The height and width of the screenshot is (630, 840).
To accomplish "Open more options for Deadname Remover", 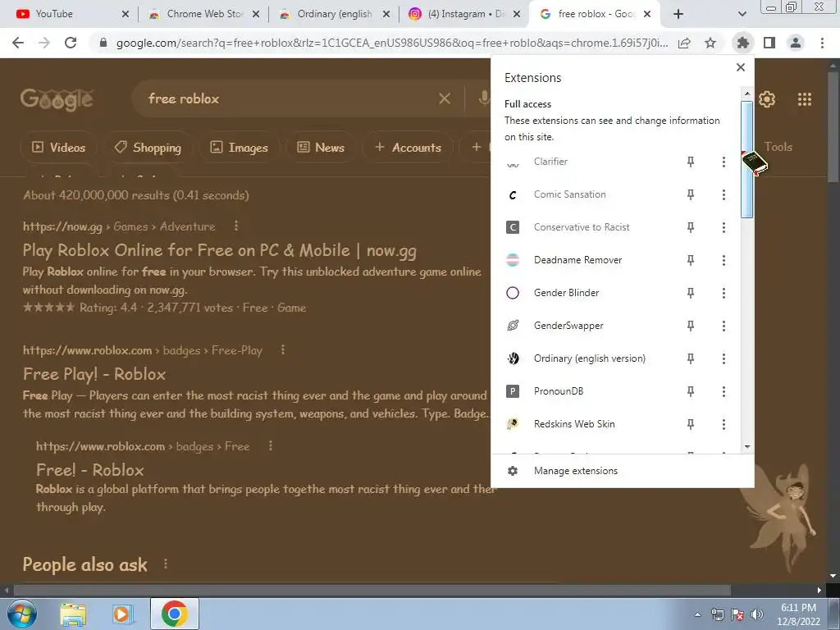I will 724,260.
